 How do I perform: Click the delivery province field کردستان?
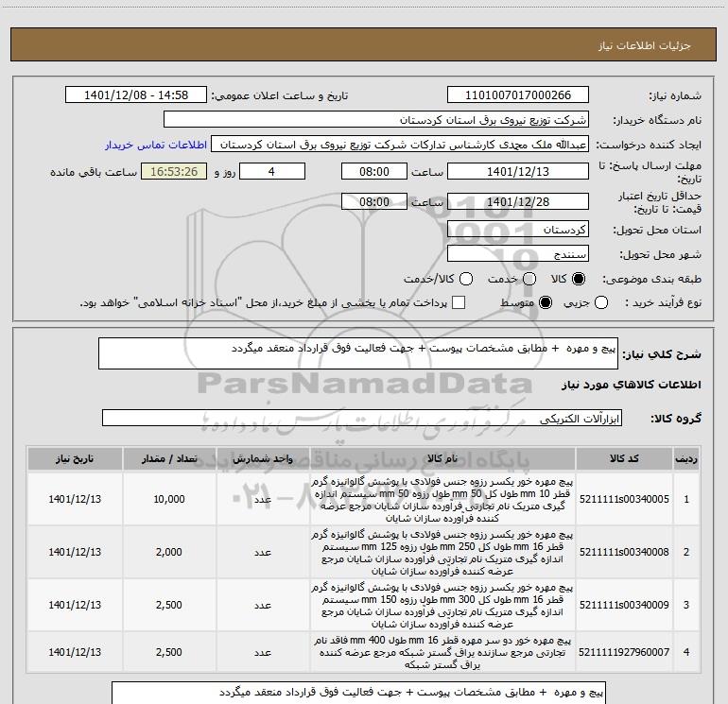point(518,230)
